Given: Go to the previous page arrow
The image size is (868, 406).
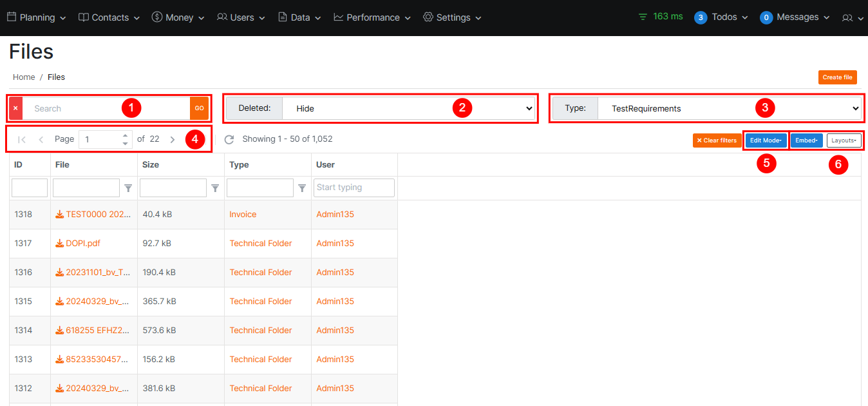Looking at the screenshot, I should point(41,139).
